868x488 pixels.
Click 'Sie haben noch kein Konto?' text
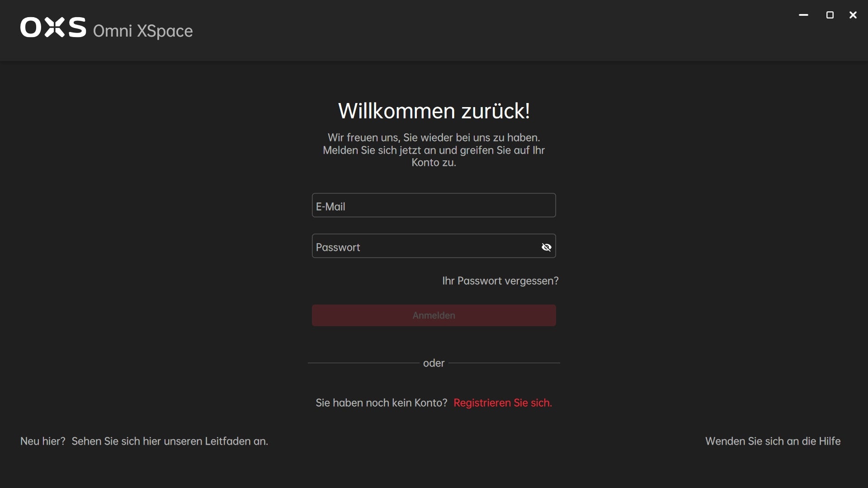[x=381, y=403]
